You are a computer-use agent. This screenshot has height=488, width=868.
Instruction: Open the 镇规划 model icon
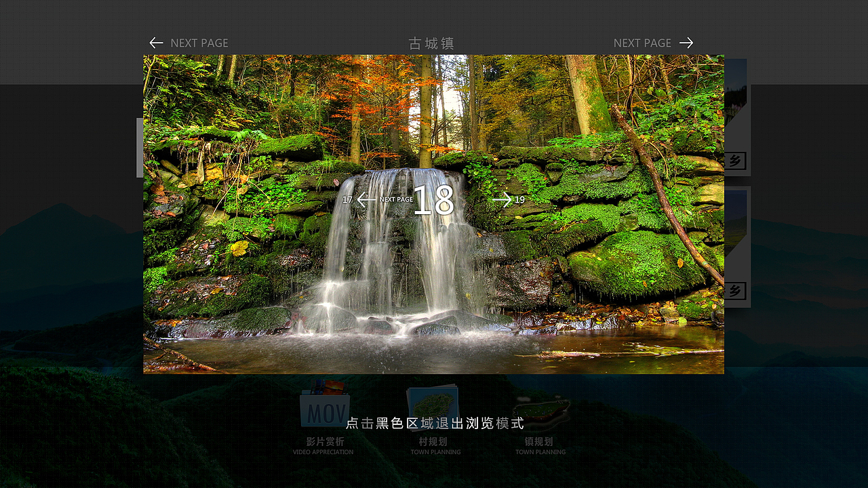click(540, 413)
